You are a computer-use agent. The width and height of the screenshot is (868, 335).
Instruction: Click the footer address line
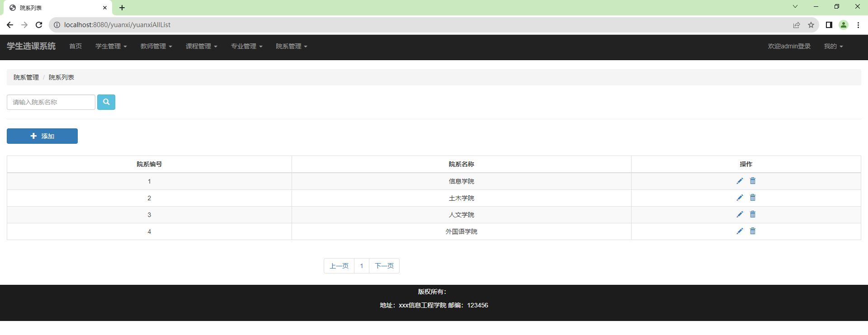coord(434,305)
